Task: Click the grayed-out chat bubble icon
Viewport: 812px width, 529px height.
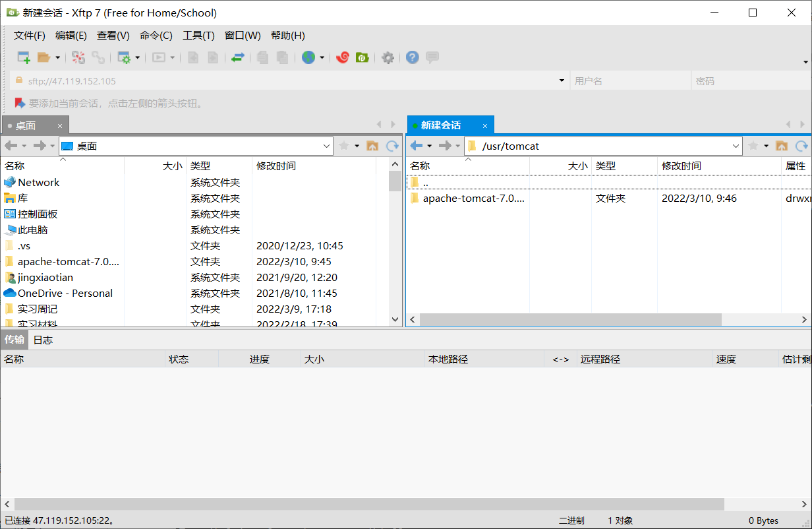Action: point(432,57)
